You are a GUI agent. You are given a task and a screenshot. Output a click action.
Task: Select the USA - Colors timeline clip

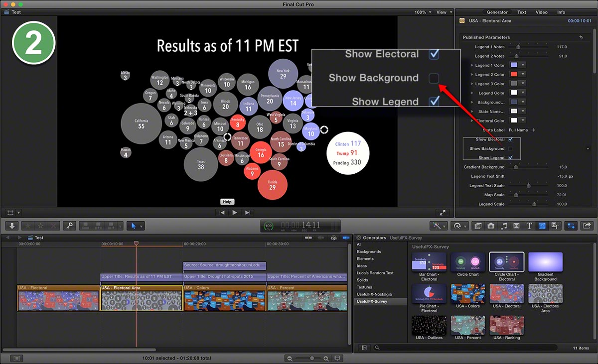tap(225, 298)
